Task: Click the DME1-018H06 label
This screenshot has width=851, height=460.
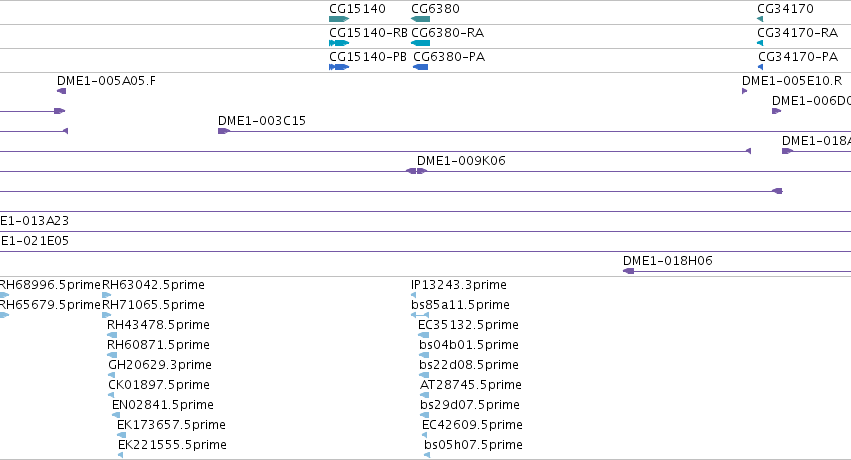Action: point(668,260)
